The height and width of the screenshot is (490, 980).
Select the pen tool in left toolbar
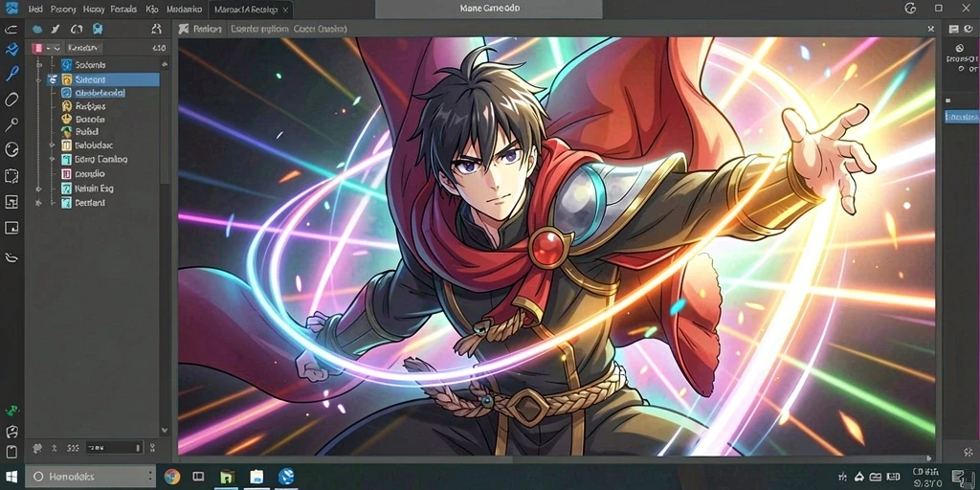(11, 74)
